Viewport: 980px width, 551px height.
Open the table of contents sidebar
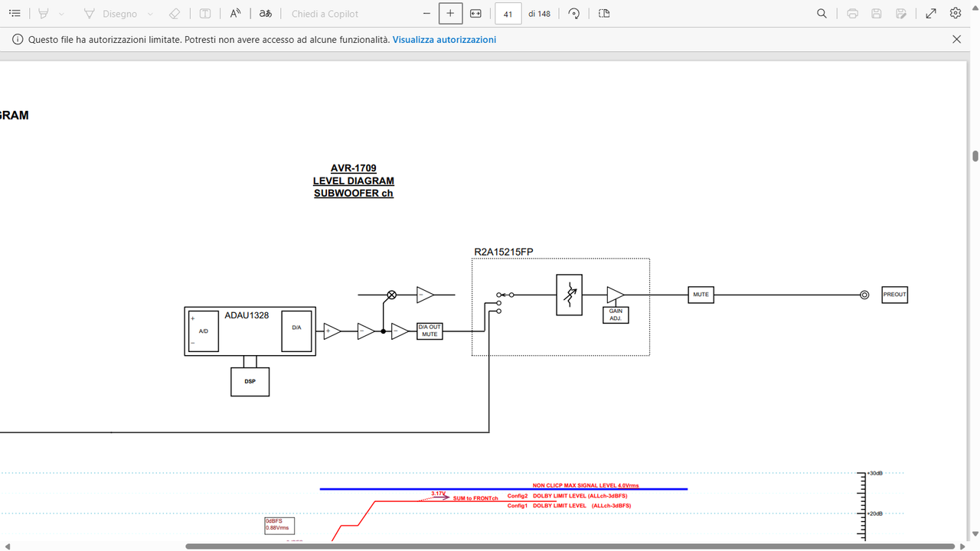[x=15, y=14]
